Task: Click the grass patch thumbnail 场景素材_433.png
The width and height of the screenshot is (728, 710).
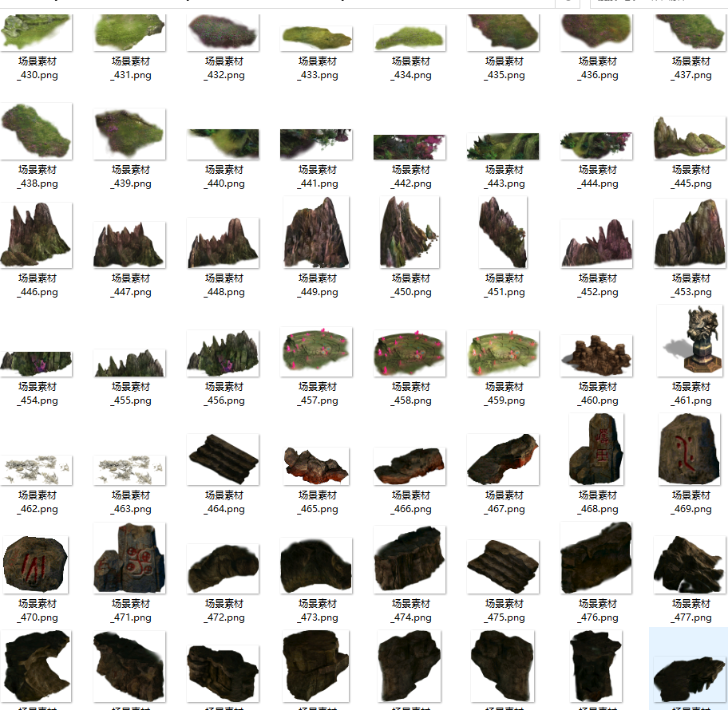Action: pyautogui.click(x=317, y=37)
